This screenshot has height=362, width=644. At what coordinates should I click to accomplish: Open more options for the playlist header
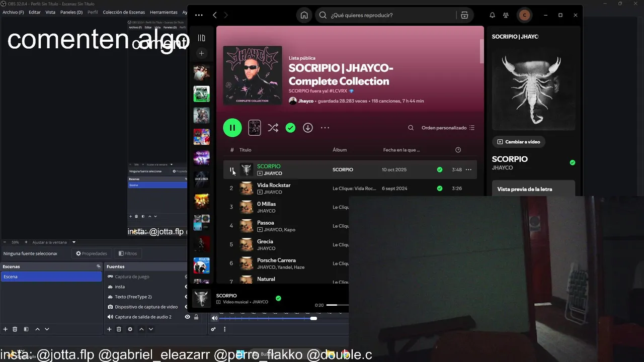tap(325, 128)
